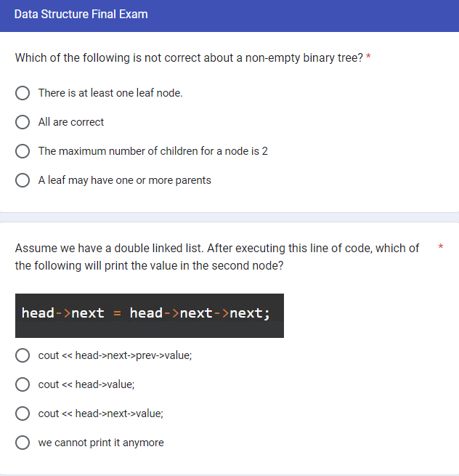The height and width of the screenshot is (476, 459).
Task: Click the orange equals sign in the code snippet
Action: (x=117, y=313)
